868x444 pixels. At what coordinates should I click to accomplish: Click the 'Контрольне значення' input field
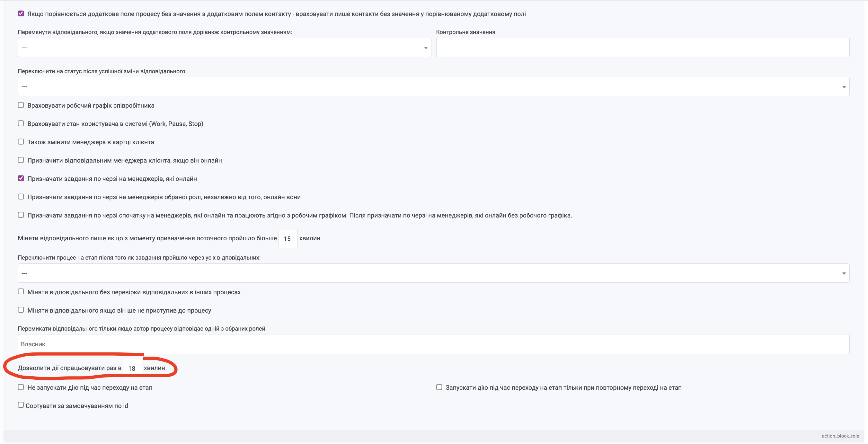(x=642, y=48)
